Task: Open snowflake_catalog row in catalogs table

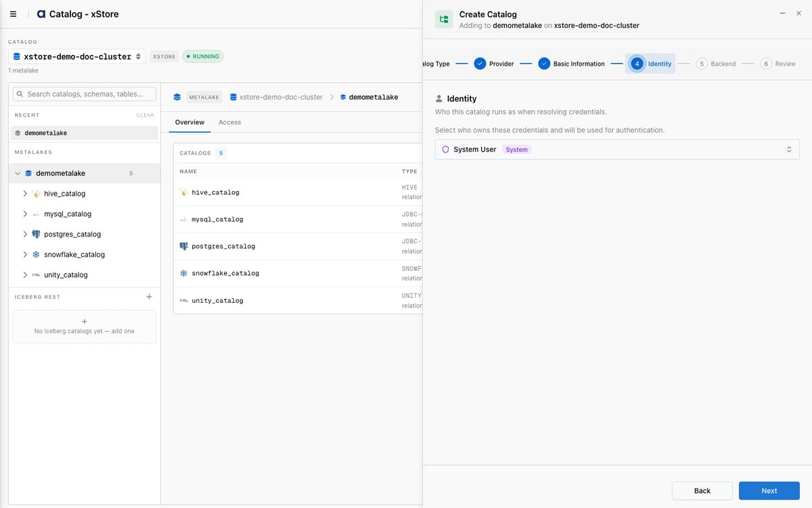Action: coord(298,274)
